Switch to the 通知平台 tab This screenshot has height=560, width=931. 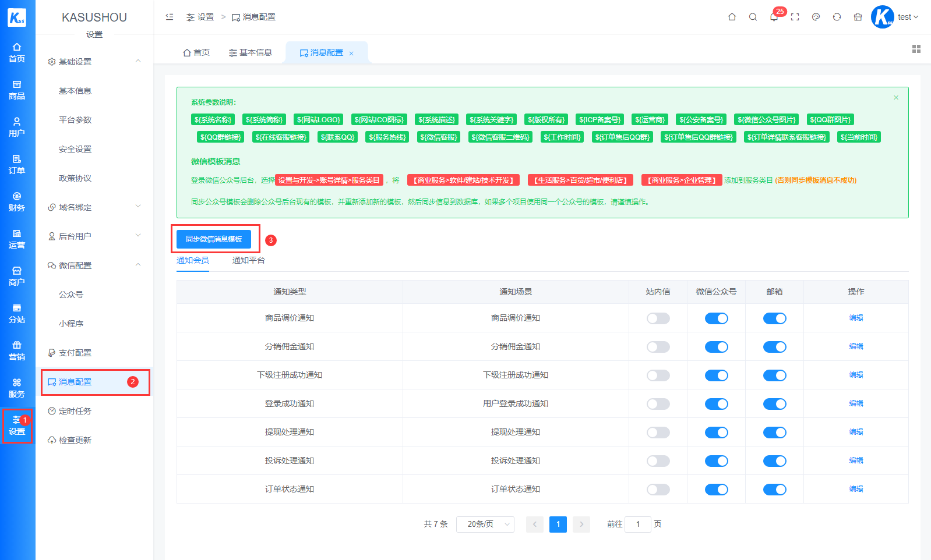249,260
